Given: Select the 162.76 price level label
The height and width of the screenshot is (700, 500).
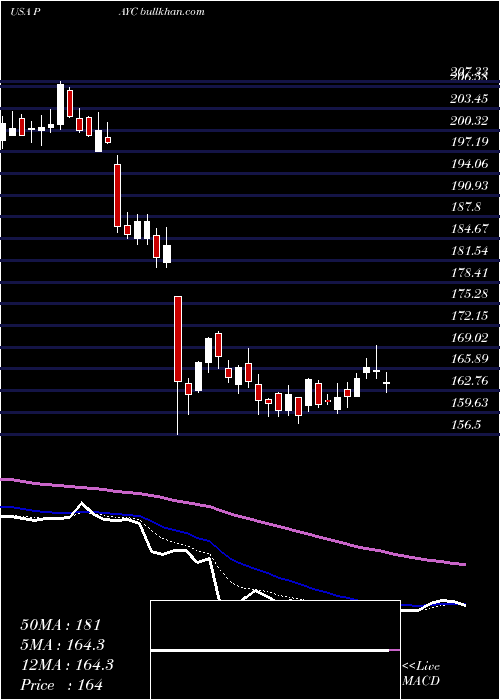Looking at the screenshot, I should [x=469, y=381].
